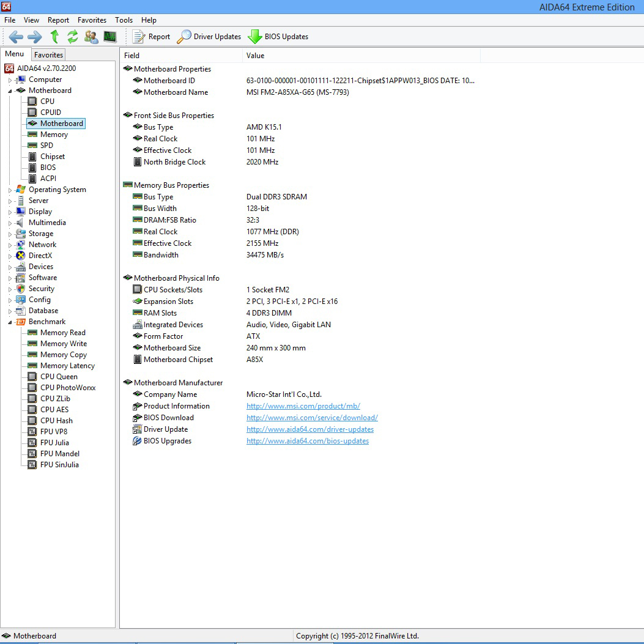The width and height of the screenshot is (644, 644).
Task: Click the DirectX icon in the tree
Action: point(21,256)
